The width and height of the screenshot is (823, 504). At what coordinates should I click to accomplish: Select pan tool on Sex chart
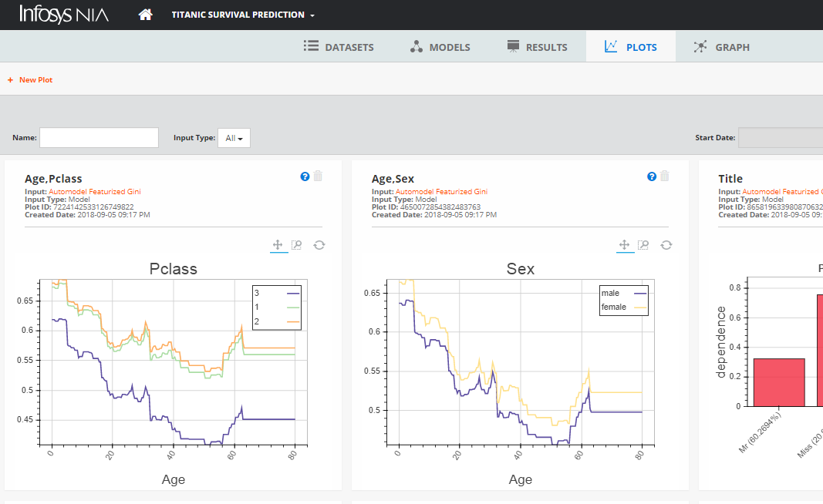coord(626,245)
